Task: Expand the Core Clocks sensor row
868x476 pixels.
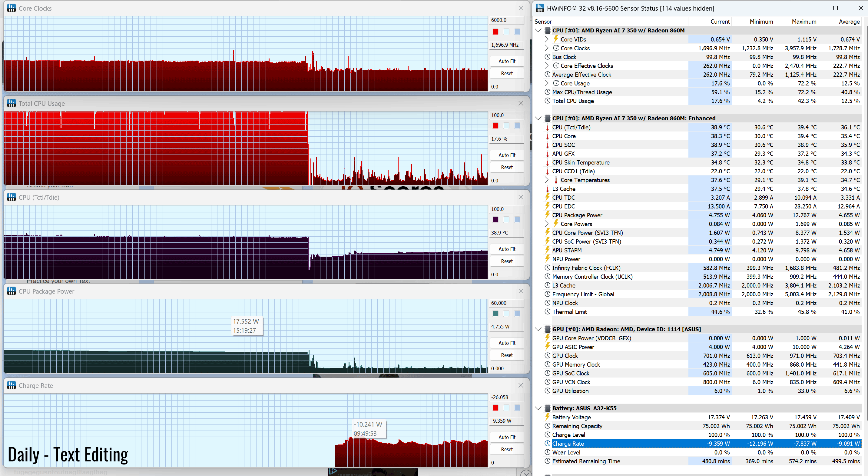Action: coord(547,48)
